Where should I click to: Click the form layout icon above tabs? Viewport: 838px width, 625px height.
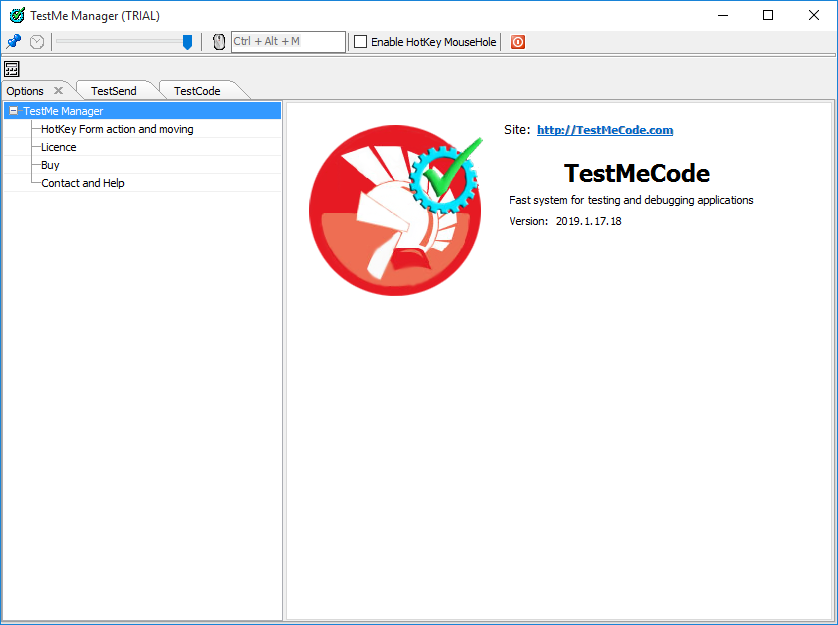pos(12,69)
